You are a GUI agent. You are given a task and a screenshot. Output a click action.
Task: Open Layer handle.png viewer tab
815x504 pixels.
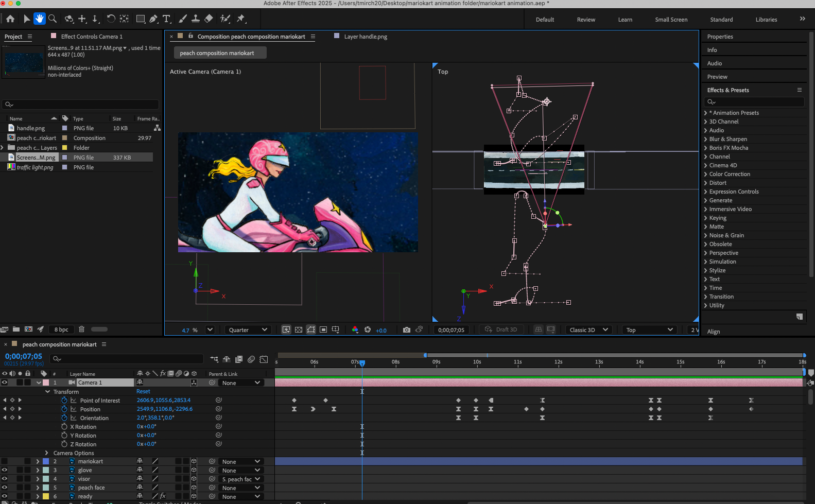coord(366,37)
